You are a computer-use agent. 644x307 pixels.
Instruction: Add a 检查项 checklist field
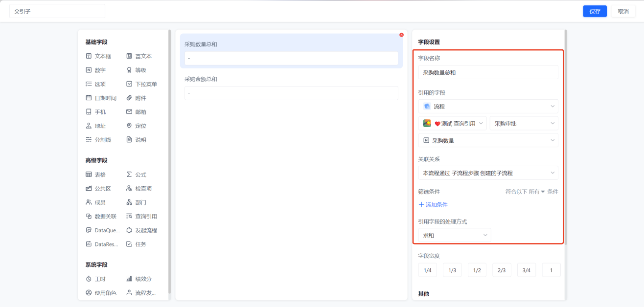point(139,188)
